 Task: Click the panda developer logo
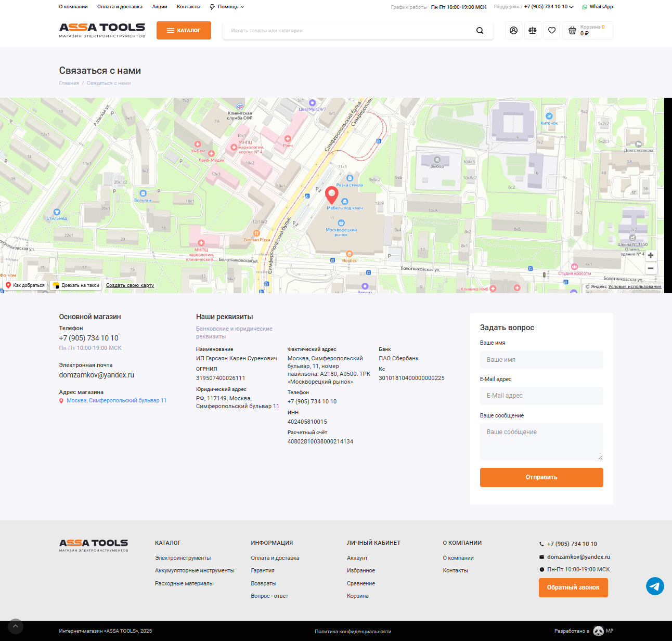598,631
